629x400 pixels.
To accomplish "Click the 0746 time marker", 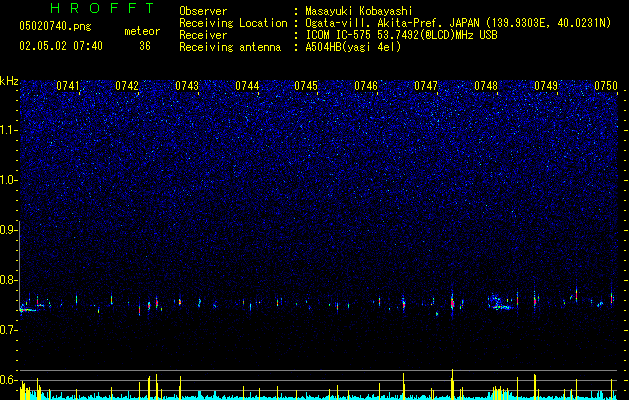I will point(366,86).
